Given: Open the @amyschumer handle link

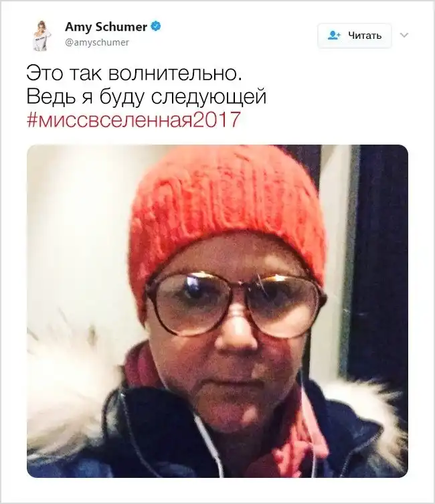Looking at the screenshot, I should point(97,42).
